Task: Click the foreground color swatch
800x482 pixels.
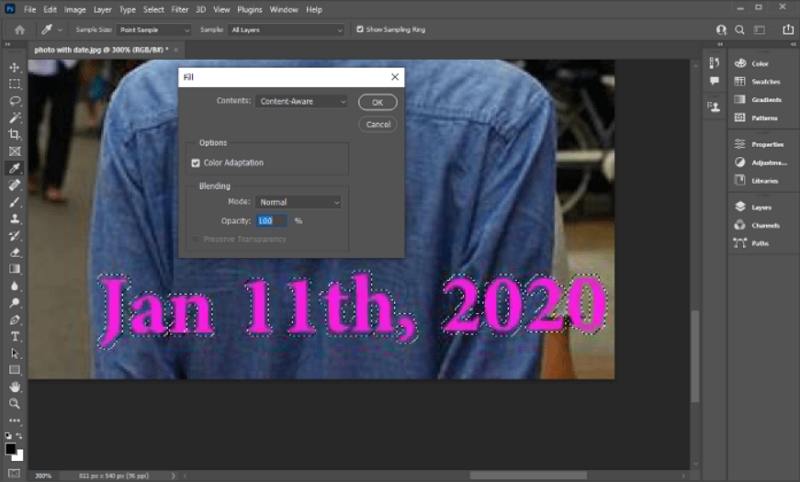Action: click(11, 449)
